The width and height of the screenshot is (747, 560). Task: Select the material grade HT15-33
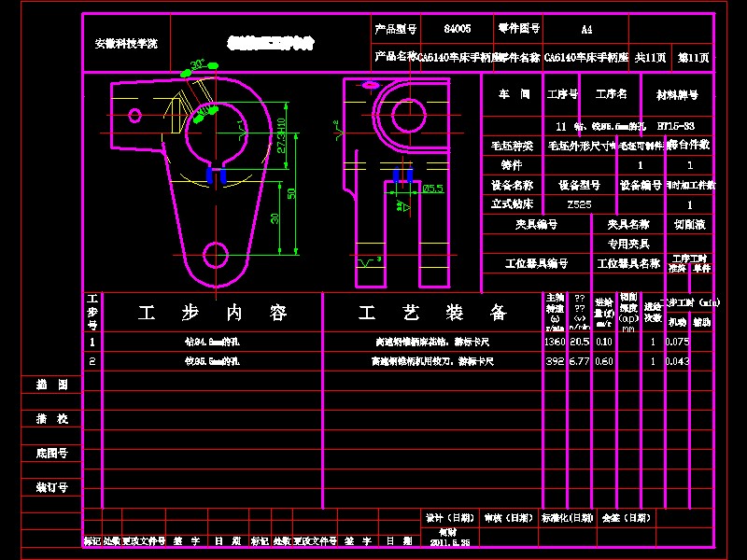(x=675, y=126)
